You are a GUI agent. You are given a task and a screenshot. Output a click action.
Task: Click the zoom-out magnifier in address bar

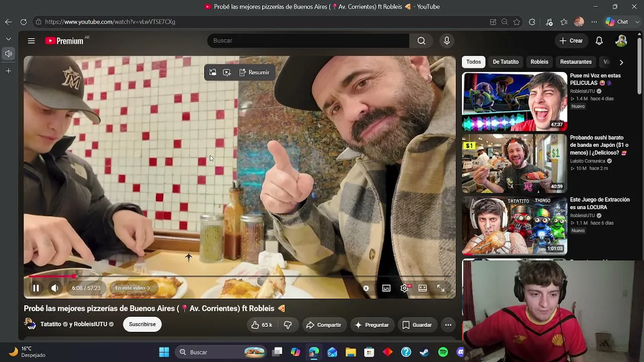pos(505,22)
